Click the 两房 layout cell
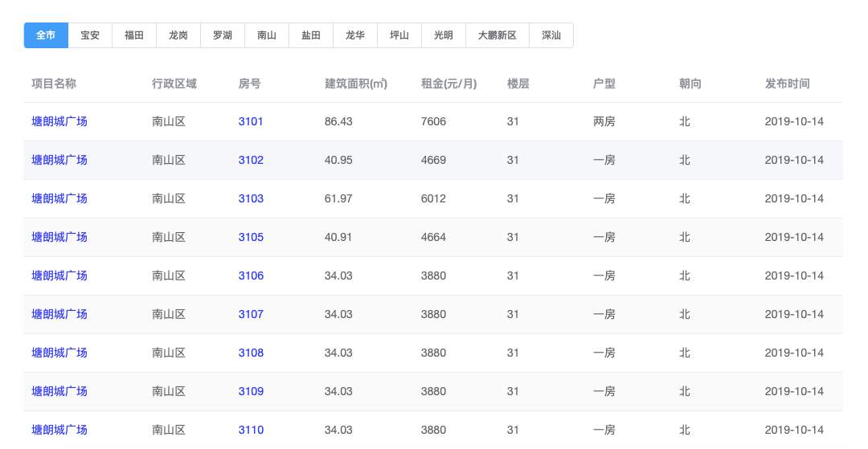The image size is (868, 449). point(604,121)
